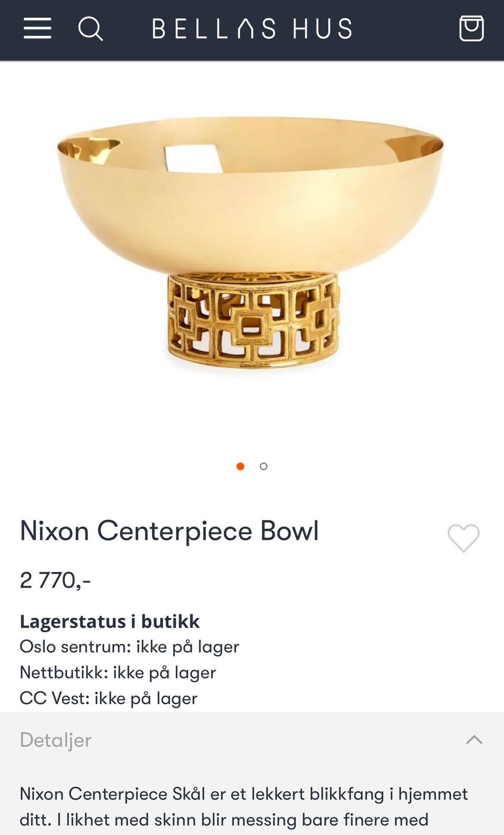Screen dimensions: 504x835
Task: Open the shopping bag cart
Action: pos(471,28)
